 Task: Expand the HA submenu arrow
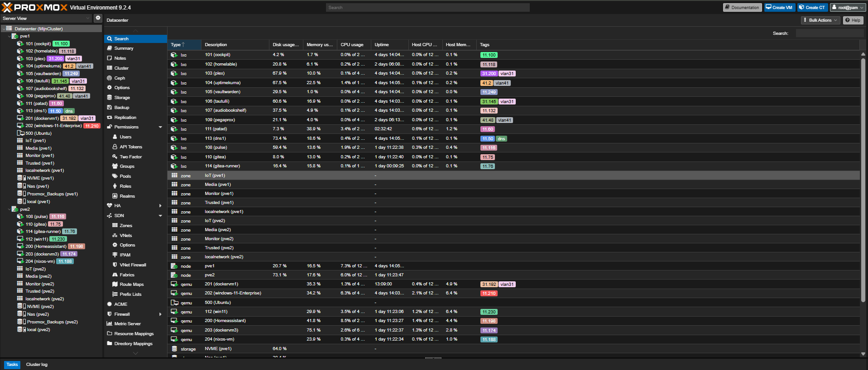[x=160, y=206]
